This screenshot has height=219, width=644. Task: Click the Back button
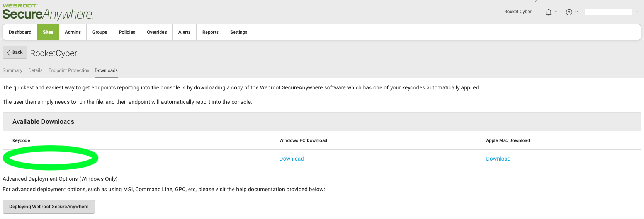coord(15,52)
